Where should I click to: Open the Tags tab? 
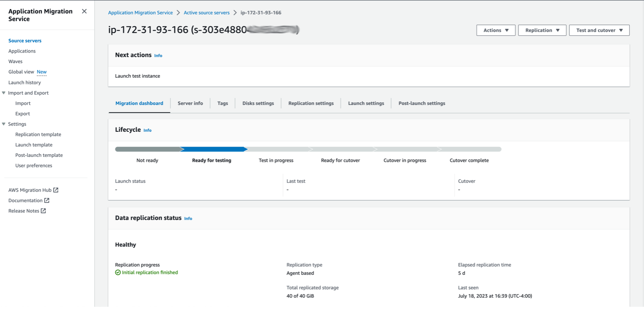(x=222, y=103)
